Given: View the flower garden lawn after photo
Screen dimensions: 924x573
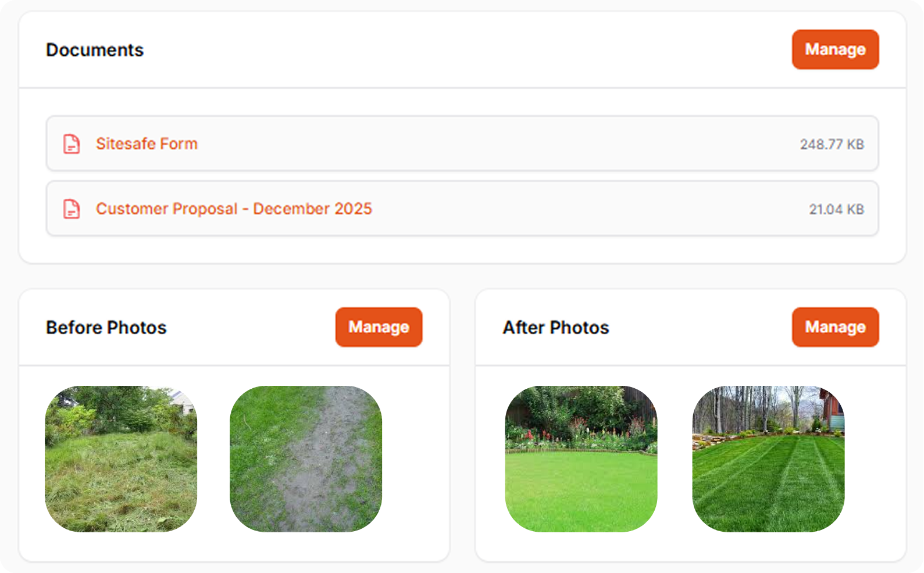Looking at the screenshot, I should pyautogui.click(x=581, y=459).
